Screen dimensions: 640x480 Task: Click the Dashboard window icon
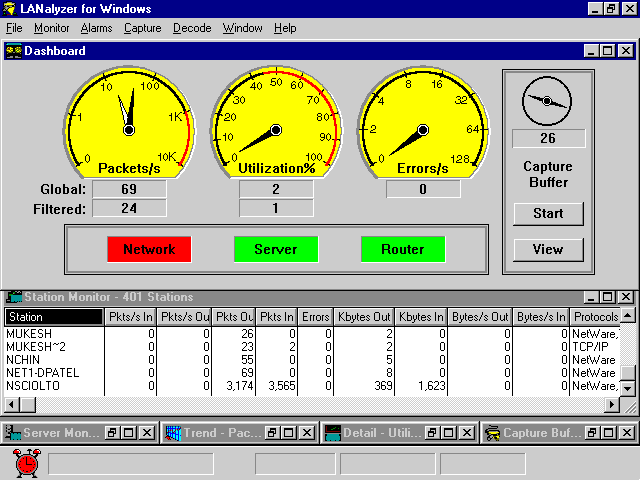pyautogui.click(x=13, y=51)
